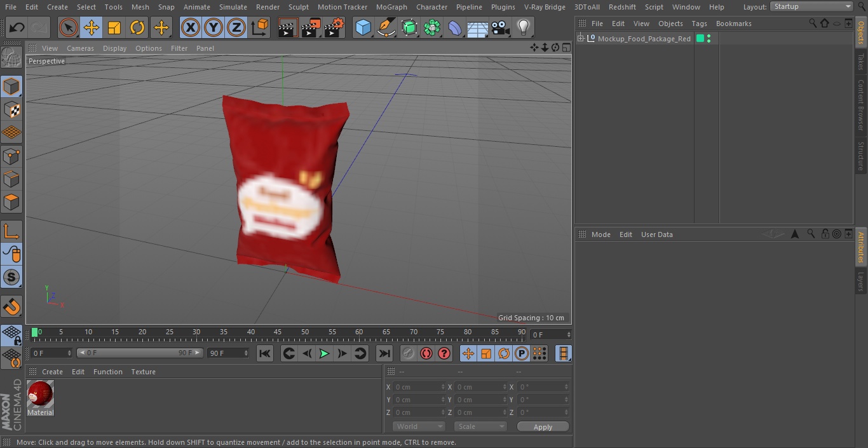868x448 pixels.
Task: Switch to Polygons mode
Action: click(11, 202)
